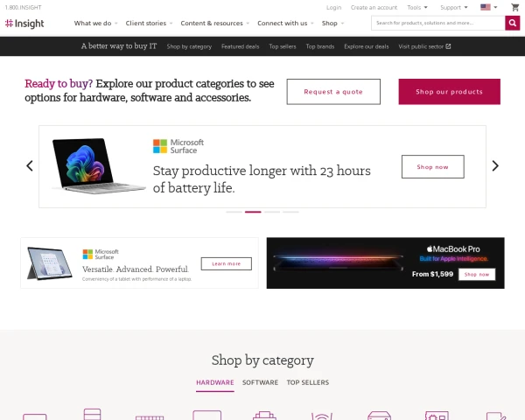The height and width of the screenshot is (420, 525).
Task: Click the Shop our products button
Action: click(x=450, y=92)
